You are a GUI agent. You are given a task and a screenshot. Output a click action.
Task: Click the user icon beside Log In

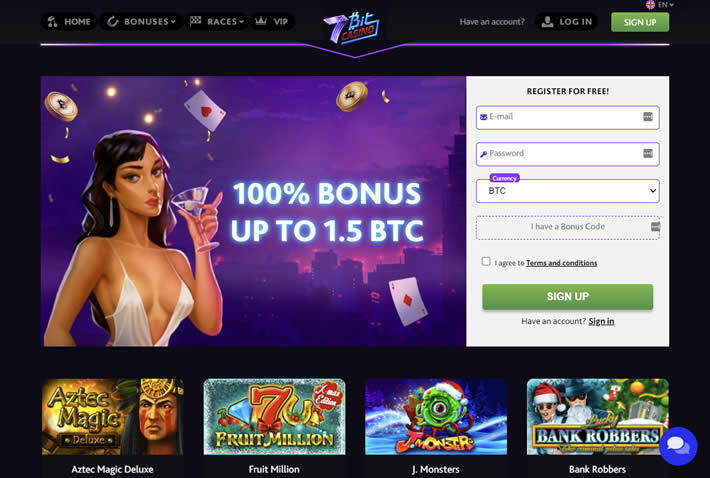(547, 22)
